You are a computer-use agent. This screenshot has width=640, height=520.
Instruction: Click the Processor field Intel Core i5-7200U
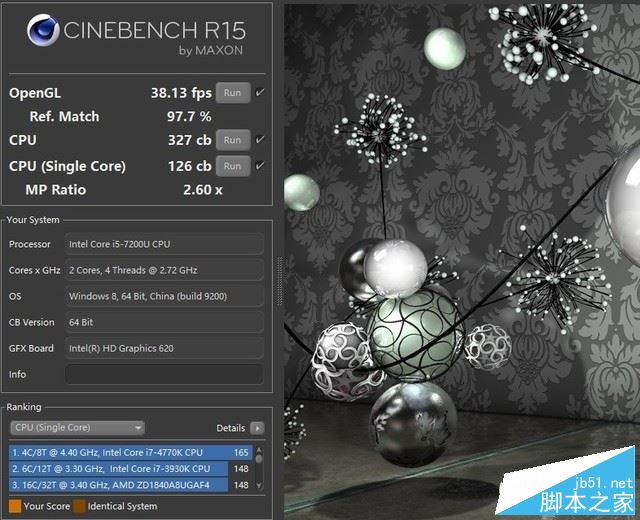tap(164, 244)
